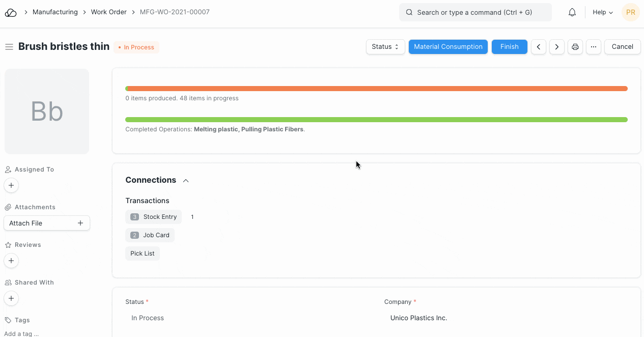The image size is (644, 337).
Task: Focus the search command bar
Action: [x=475, y=12]
